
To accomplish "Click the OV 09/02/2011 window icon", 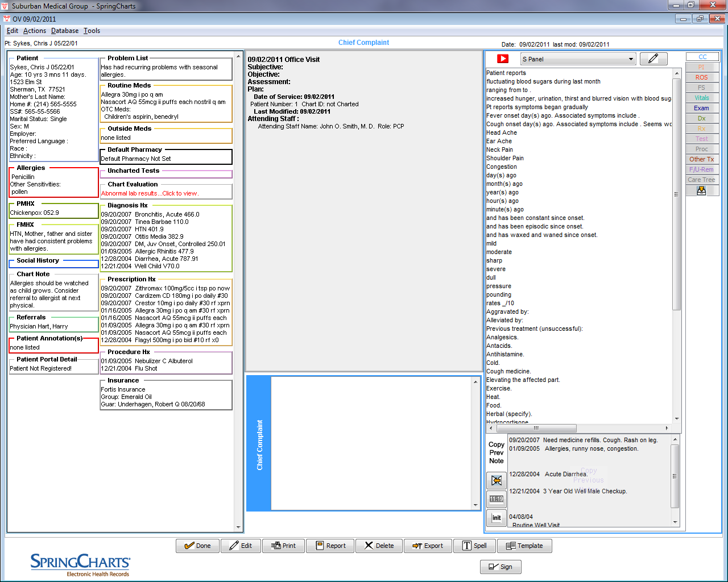I will coord(7,19).
